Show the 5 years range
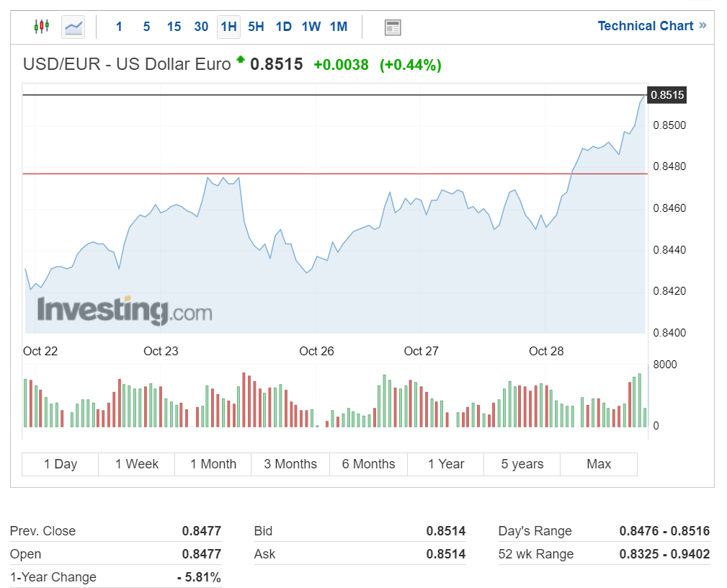The image size is (727, 588). [522, 464]
